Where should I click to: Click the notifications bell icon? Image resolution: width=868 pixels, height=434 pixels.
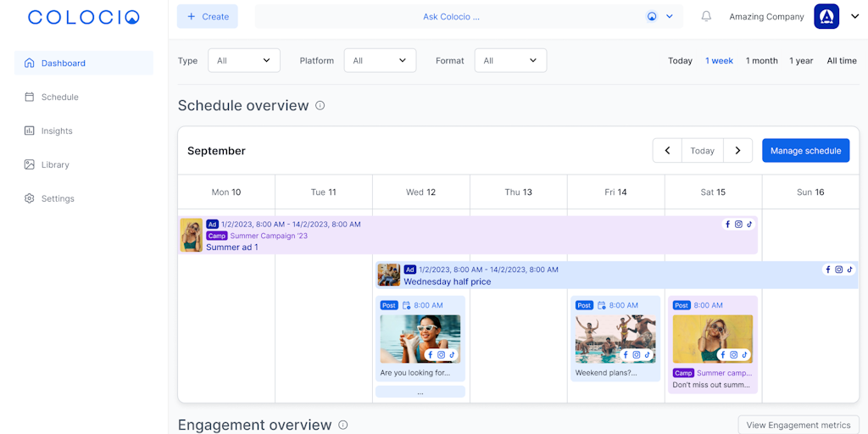(706, 16)
